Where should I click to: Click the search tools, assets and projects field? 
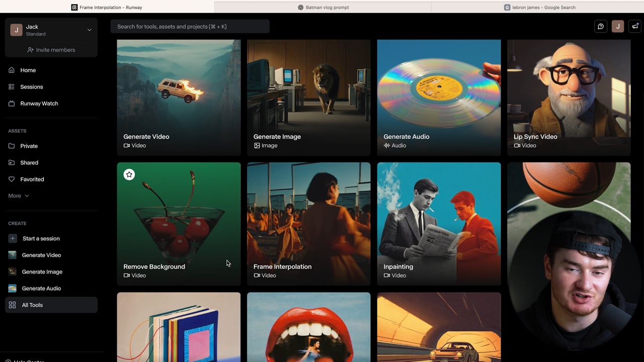coord(190,27)
